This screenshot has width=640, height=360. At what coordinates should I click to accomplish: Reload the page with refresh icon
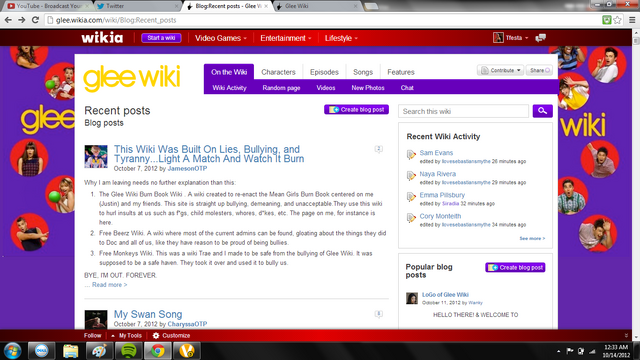(x=35, y=20)
